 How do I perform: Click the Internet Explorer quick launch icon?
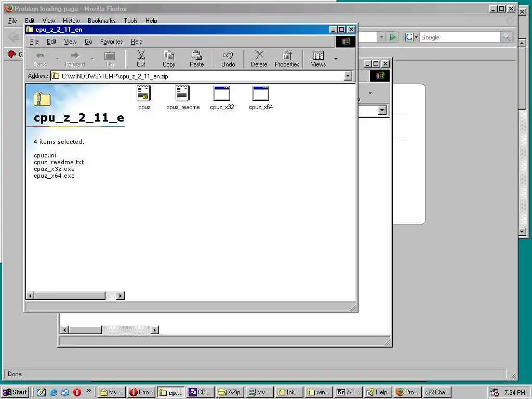point(54,392)
